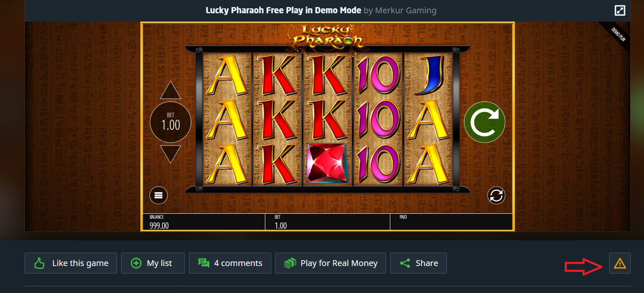Open the slot game hamburger menu
The image size is (644, 293).
(158, 196)
